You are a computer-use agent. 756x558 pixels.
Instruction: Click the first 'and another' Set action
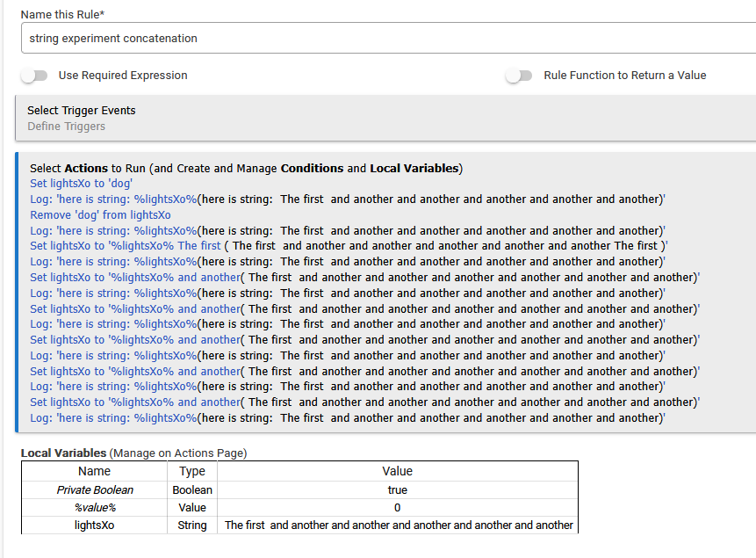click(x=134, y=278)
